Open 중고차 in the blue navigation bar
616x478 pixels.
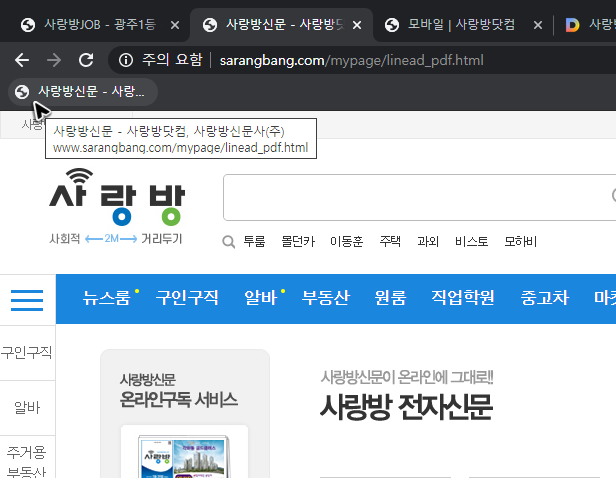544,298
